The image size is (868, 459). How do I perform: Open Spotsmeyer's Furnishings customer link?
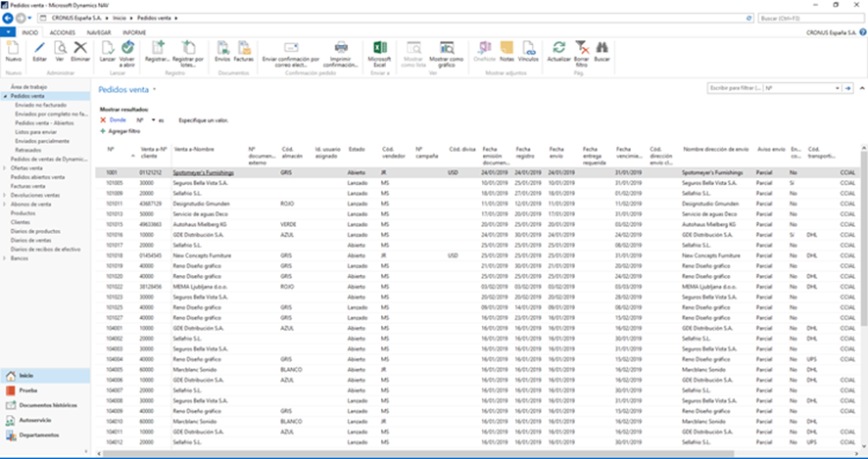[x=203, y=172]
